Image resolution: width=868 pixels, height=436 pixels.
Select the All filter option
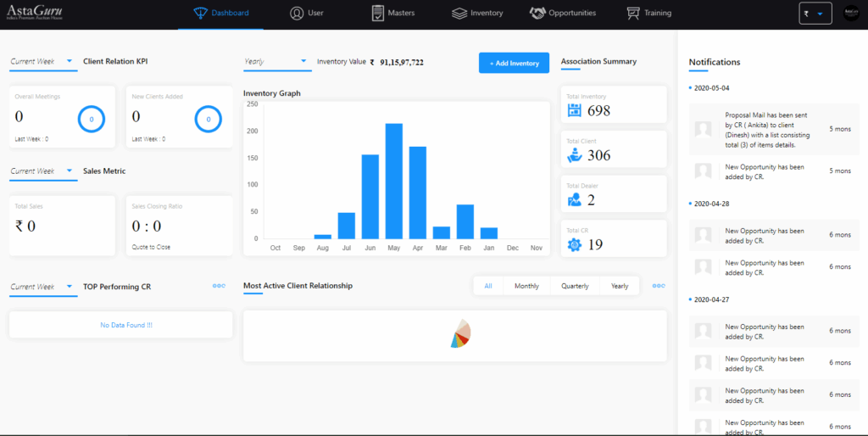(x=488, y=286)
